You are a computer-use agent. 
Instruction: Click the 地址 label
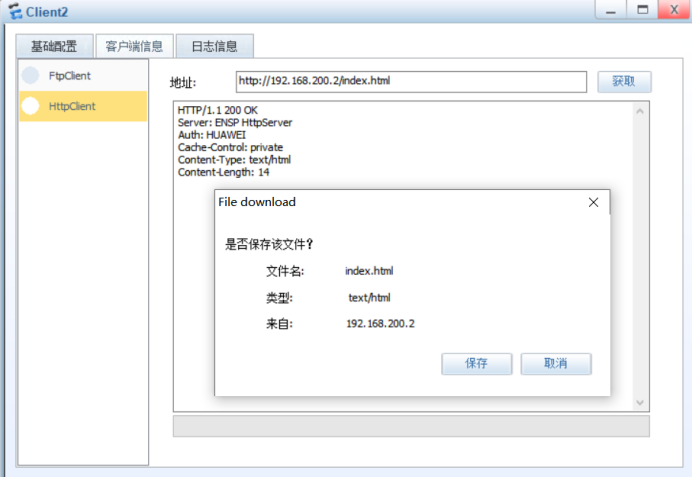pos(183,83)
